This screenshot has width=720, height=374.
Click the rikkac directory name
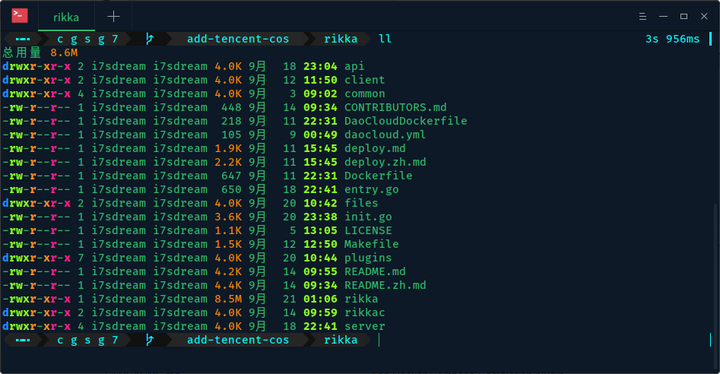[x=365, y=312]
